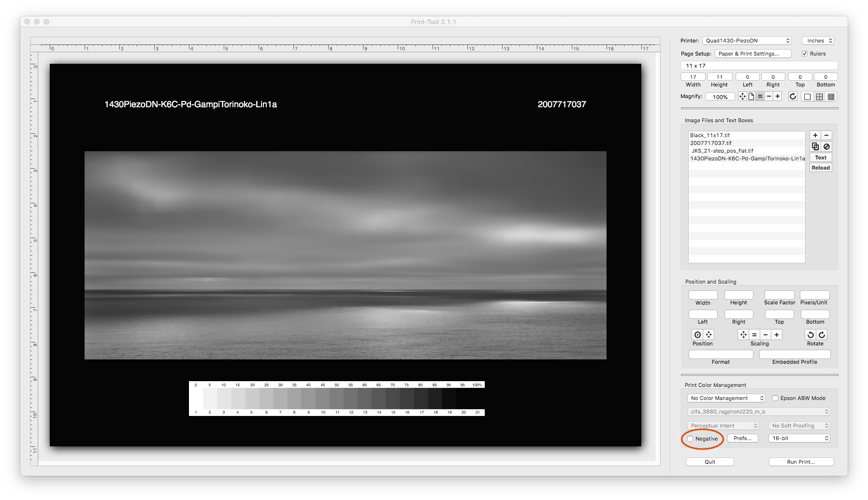Click the remove image file minus button
The height and width of the screenshot is (500, 868).
[x=826, y=135]
